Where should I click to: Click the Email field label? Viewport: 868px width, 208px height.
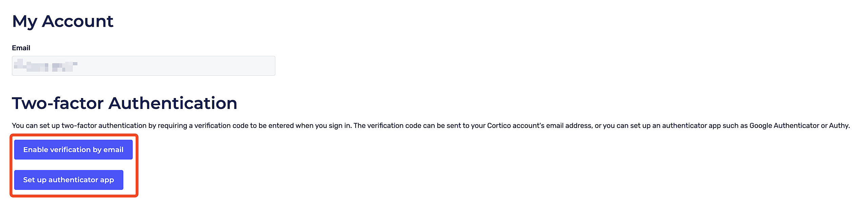[21, 48]
